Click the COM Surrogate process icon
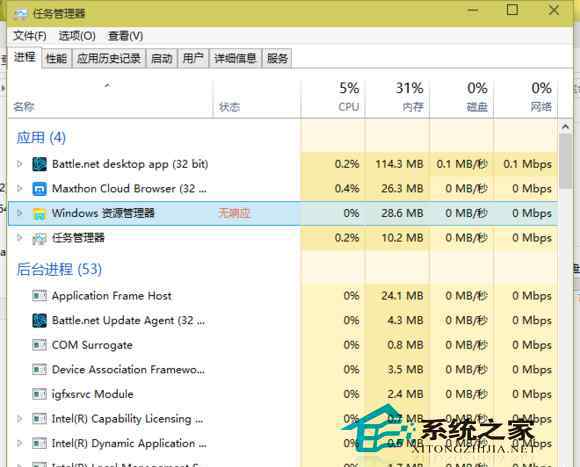 pyautogui.click(x=39, y=345)
